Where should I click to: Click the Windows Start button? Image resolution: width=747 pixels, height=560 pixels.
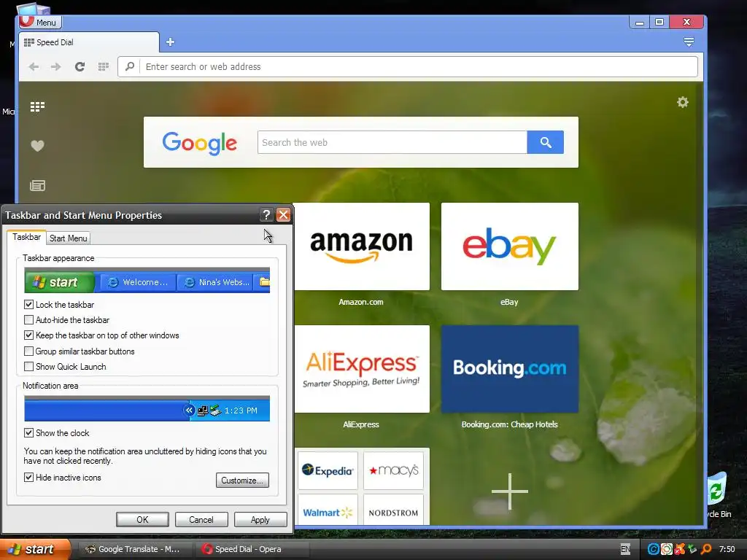(x=34, y=549)
